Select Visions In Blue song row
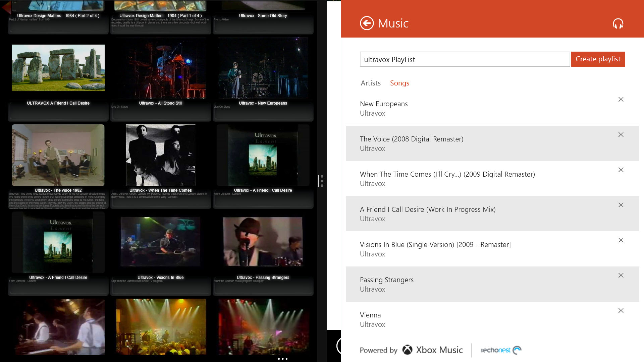Image resolution: width=644 pixels, height=362 pixels. [x=492, y=249]
